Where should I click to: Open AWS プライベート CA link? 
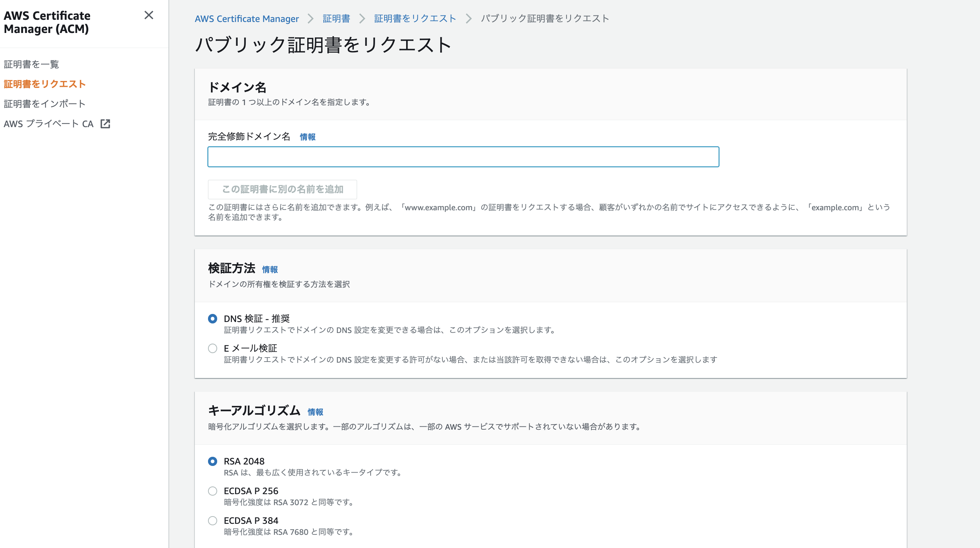tap(49, 124)
